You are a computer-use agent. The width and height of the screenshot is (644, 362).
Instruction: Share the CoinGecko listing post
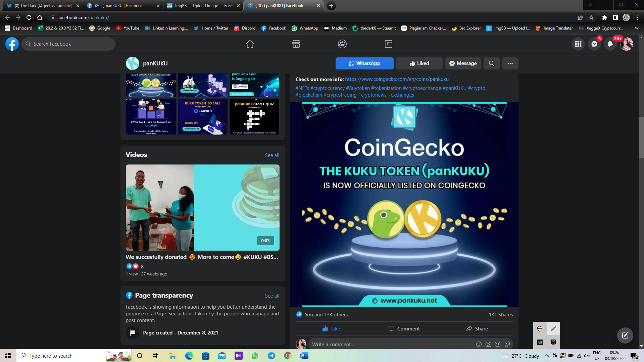point(477,329)
